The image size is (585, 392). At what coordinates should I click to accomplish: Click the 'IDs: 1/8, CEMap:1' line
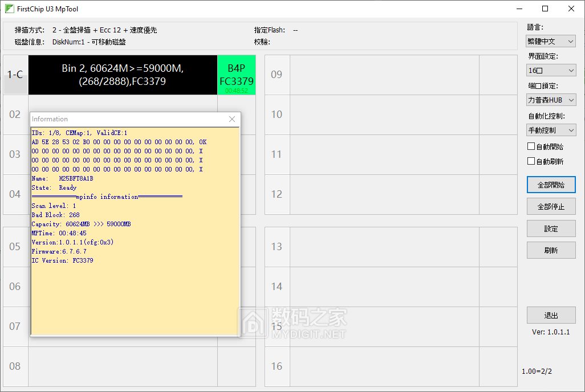click(x=79, y=133)
